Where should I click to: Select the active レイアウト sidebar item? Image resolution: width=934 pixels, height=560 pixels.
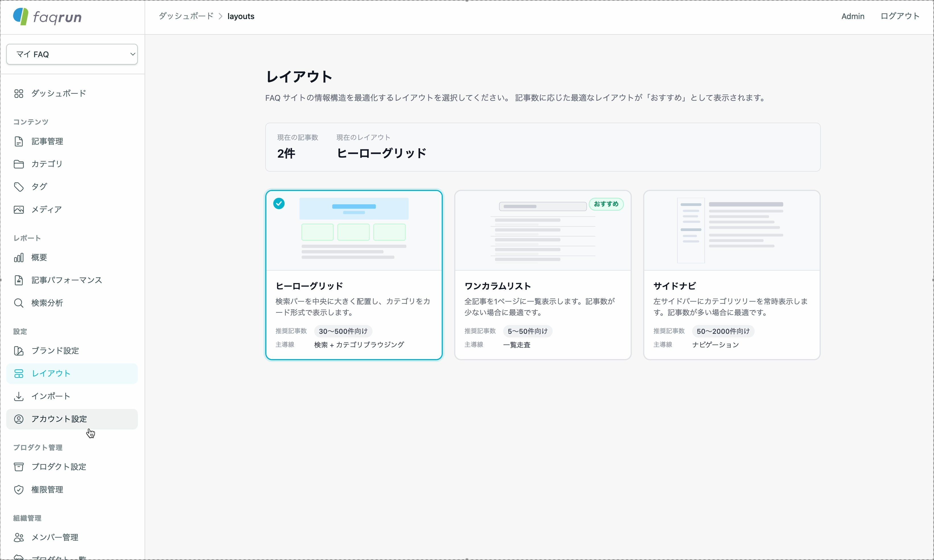point(72,374)
